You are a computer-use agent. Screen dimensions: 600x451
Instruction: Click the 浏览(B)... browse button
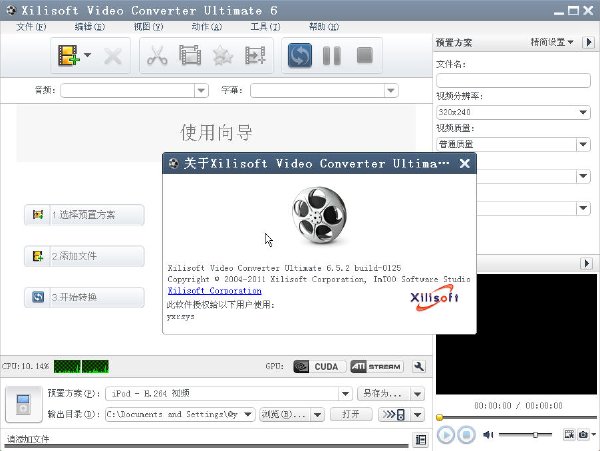click(x=285, y=414)
